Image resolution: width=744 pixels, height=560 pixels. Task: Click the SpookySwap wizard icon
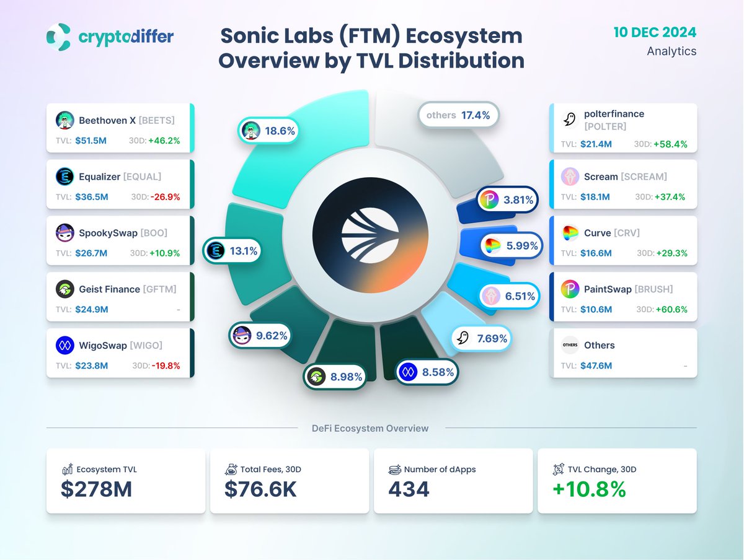pyautogui.click(x=65, y=232)
